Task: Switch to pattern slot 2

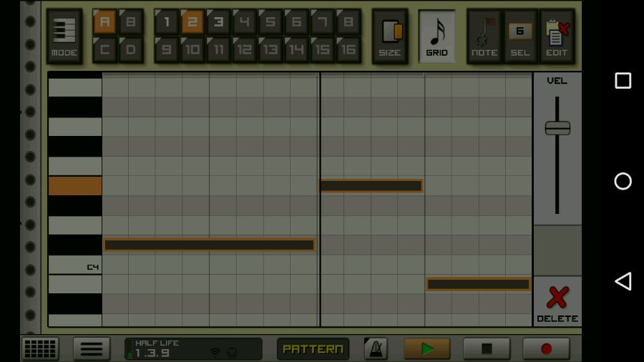Action: (x=192, y=22)
